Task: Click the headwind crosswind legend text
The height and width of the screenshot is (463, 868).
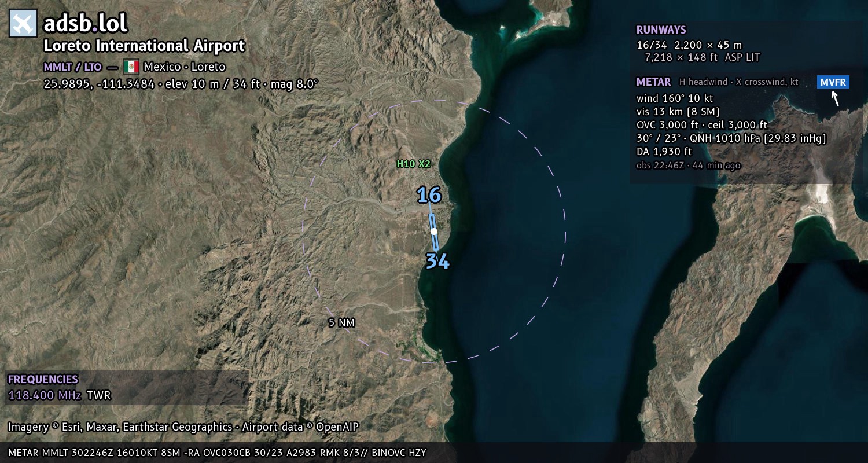Action: 738,82
